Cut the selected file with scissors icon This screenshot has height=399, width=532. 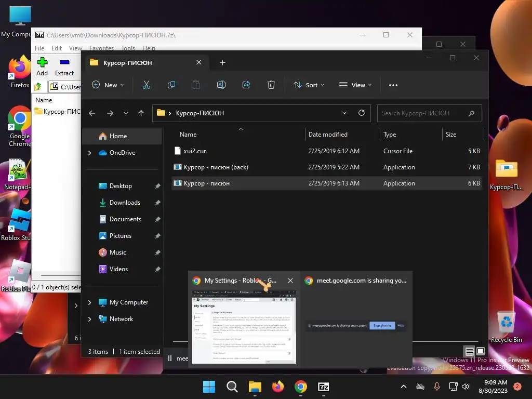146,85
